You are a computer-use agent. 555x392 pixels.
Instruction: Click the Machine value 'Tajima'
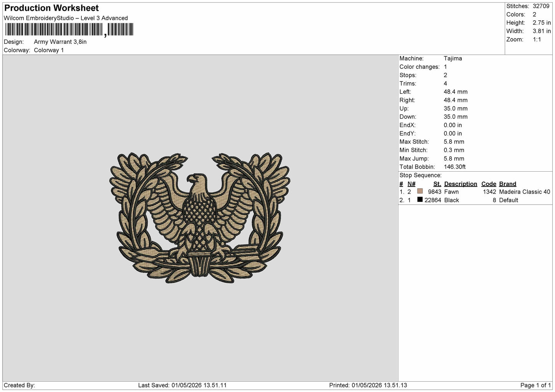[453, 58]
